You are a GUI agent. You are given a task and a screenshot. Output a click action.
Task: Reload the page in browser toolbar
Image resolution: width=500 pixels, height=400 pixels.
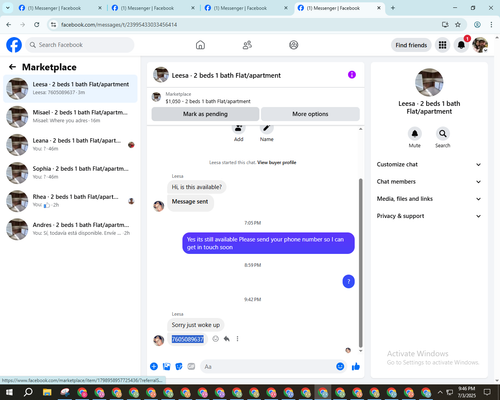pos(37,24)
